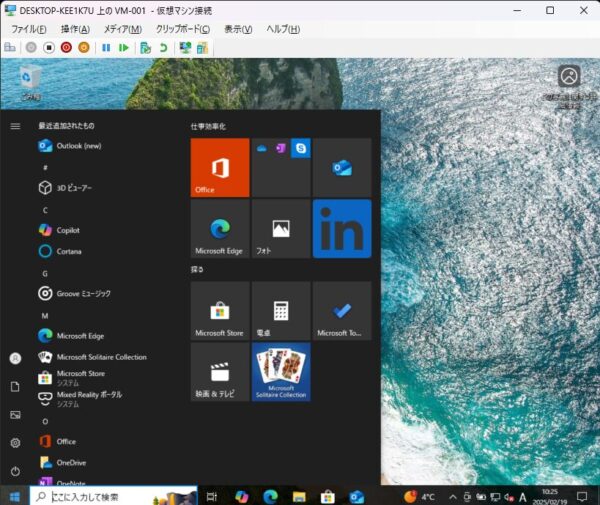Open the user account icon in Start rail

click(15, 358)
